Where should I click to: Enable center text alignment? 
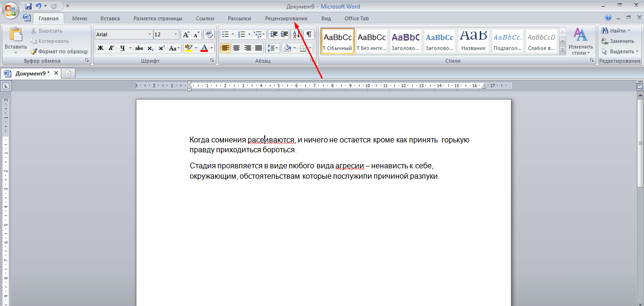click(236, 48)
